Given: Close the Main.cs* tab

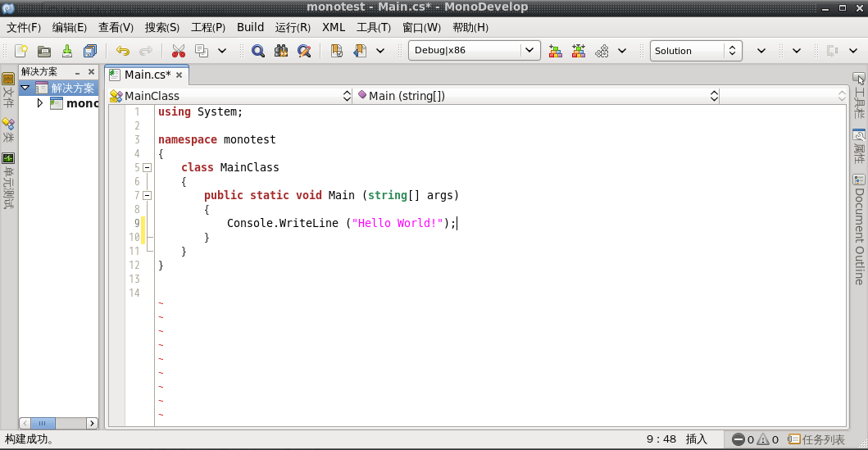Looking at the screenshot, I should (x=179, y=75).
